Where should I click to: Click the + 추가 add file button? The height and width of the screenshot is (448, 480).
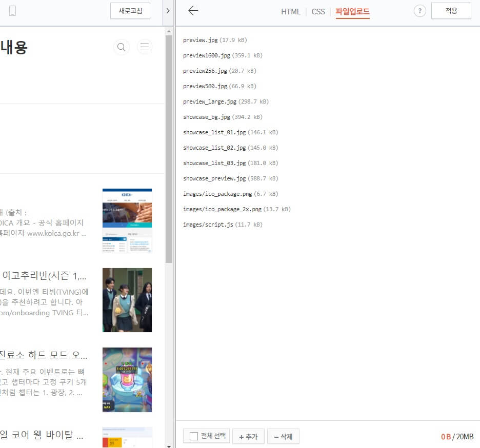[x=248, y=436]
